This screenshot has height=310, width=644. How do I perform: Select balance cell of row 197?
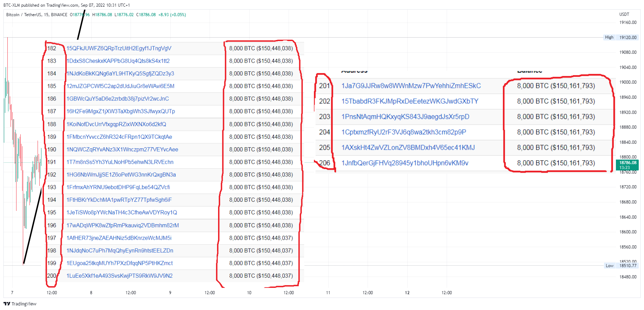click(261, 238)
